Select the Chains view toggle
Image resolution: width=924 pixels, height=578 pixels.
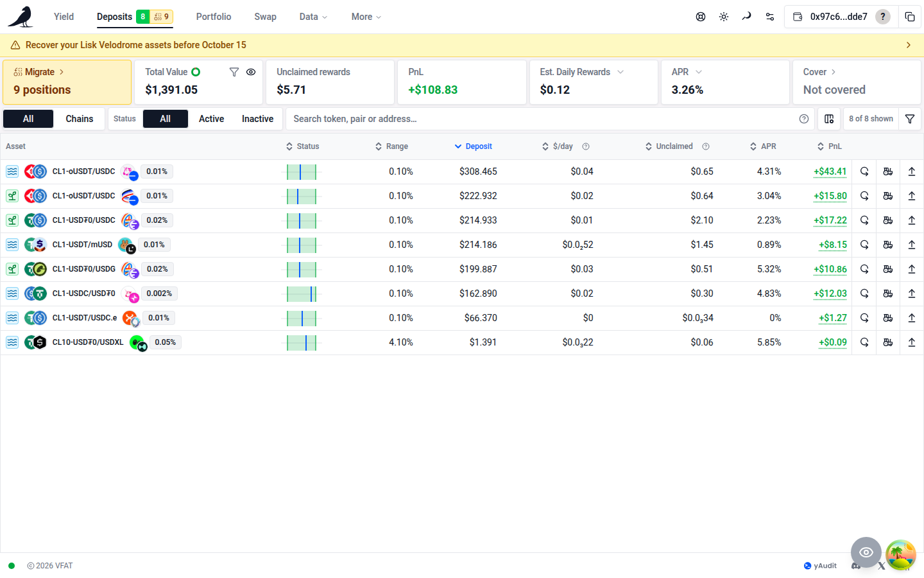click(80, 119)
